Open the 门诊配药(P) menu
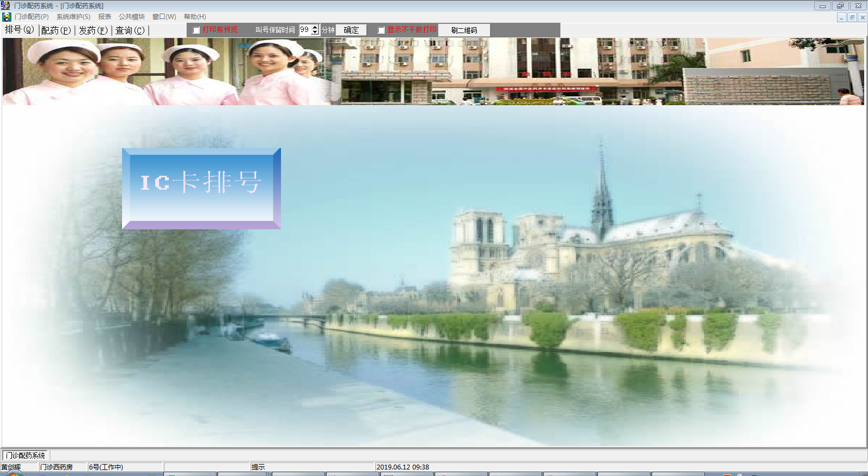The width and height of the screenshot is (868, 476). coord(31,17)
